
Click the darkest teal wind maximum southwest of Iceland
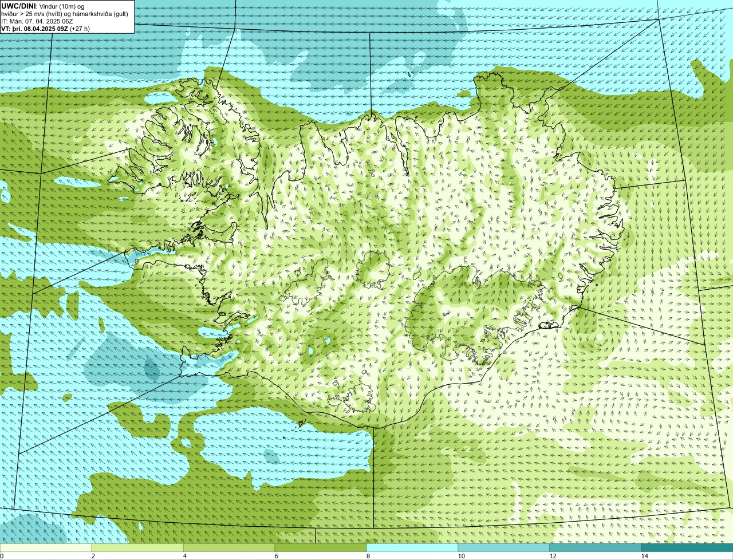pyautogui.click(x=152, y=369)
